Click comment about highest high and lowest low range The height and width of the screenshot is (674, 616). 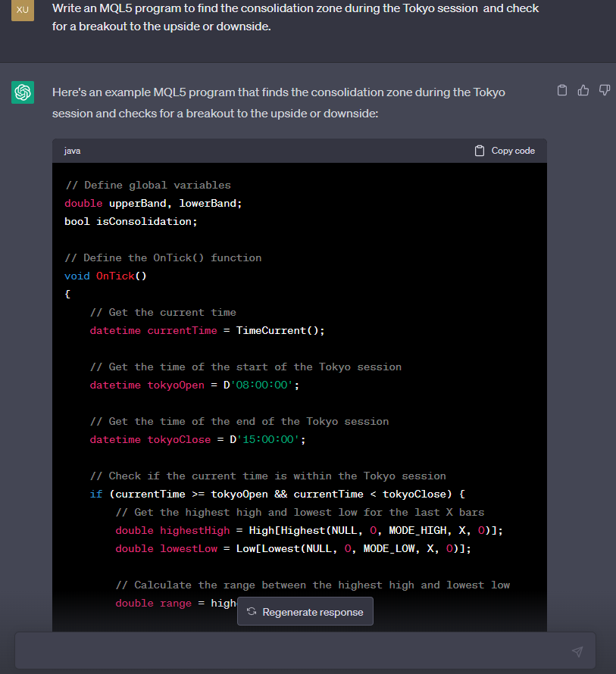click(313, 585)
